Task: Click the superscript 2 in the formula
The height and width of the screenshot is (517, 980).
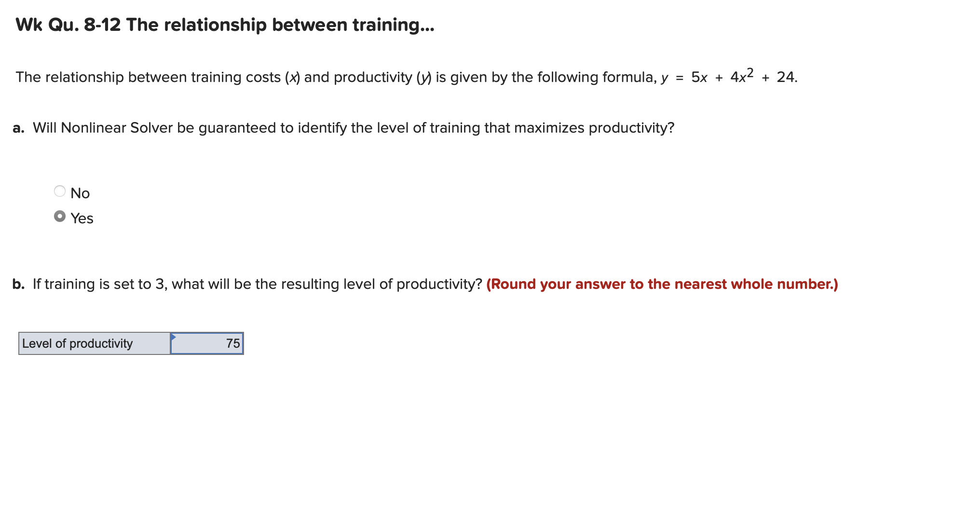Action: tap(750, 72)
